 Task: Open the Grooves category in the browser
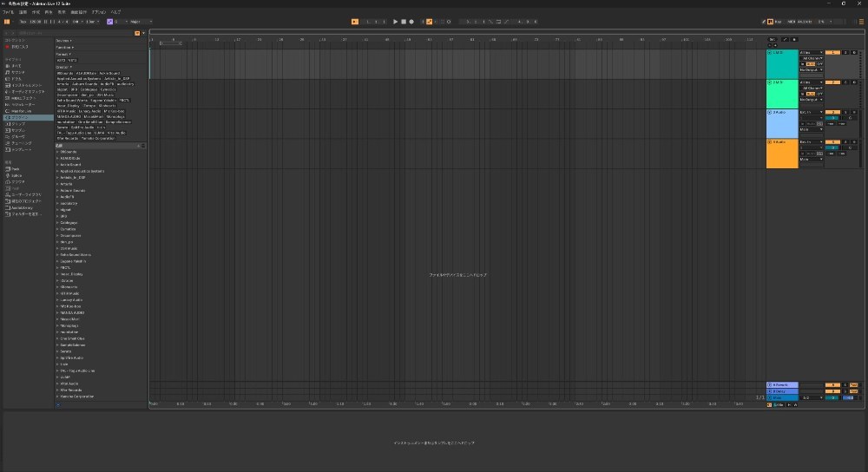pos(16,137)
